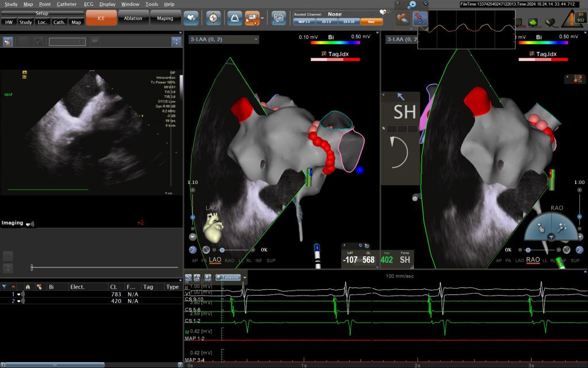Toggle the CS 1-2 routed channel

(325, 21)
